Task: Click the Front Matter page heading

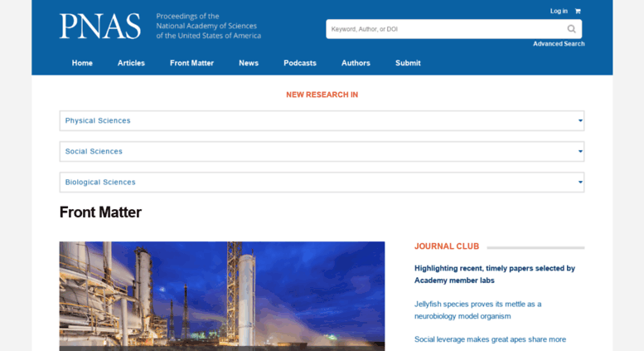Action: [x=100, y=212]
